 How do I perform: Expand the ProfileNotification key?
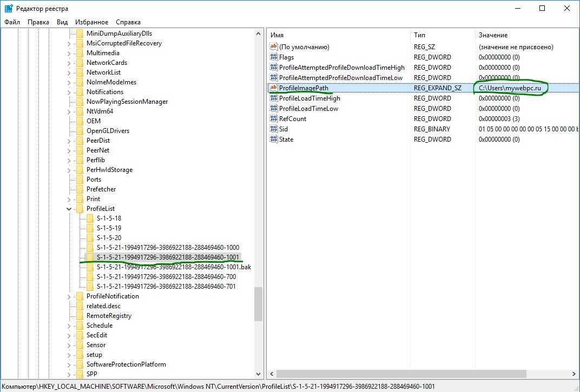pos(69,296)
